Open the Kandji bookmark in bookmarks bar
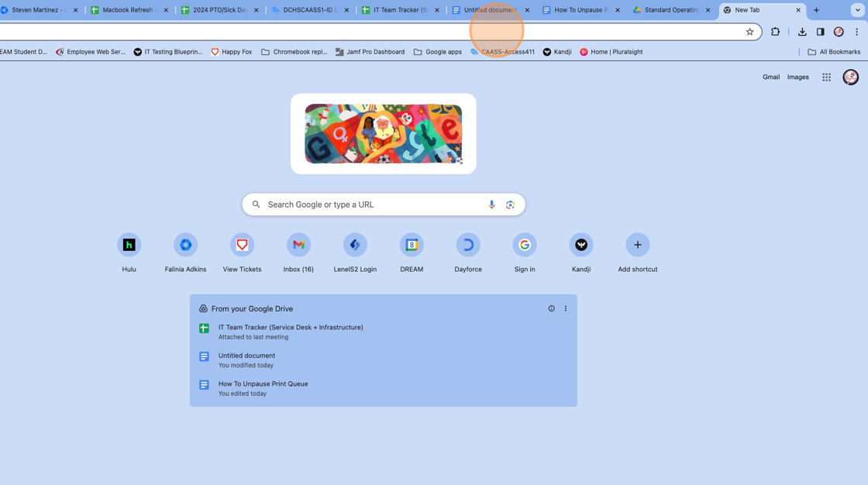 557,51
